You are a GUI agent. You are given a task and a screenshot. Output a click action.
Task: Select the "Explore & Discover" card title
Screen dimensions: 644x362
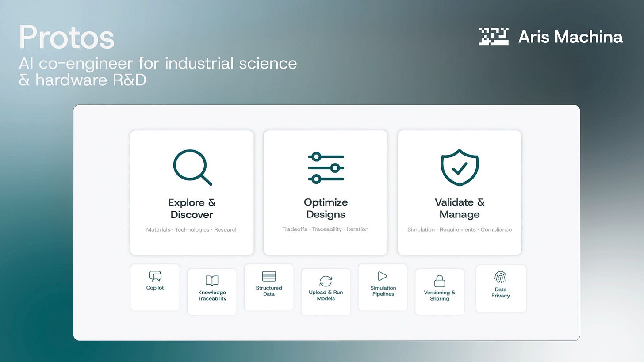coord(192,209)
